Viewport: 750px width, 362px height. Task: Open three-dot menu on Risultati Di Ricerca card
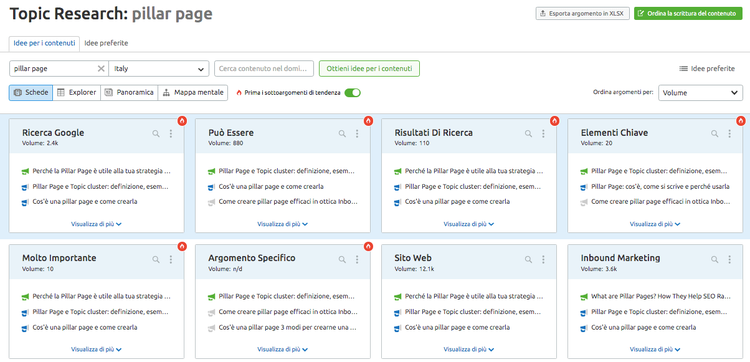[543, 134]
